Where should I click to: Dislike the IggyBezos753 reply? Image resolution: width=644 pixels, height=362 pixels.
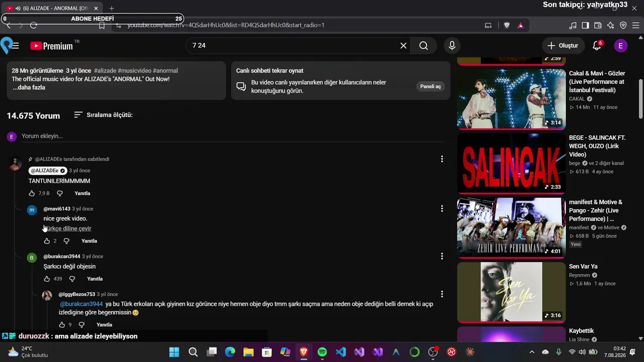coord(82,325)
